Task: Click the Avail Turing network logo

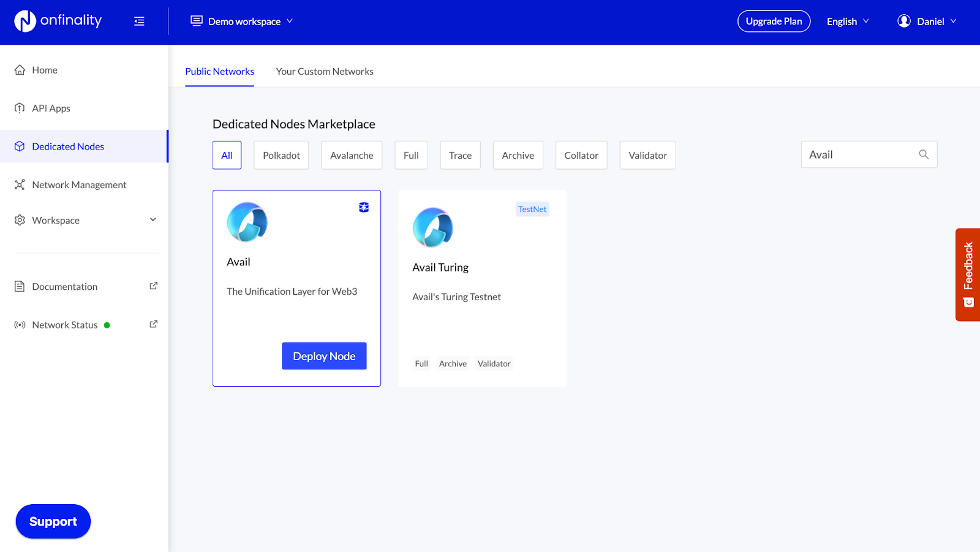Action: 432,227
